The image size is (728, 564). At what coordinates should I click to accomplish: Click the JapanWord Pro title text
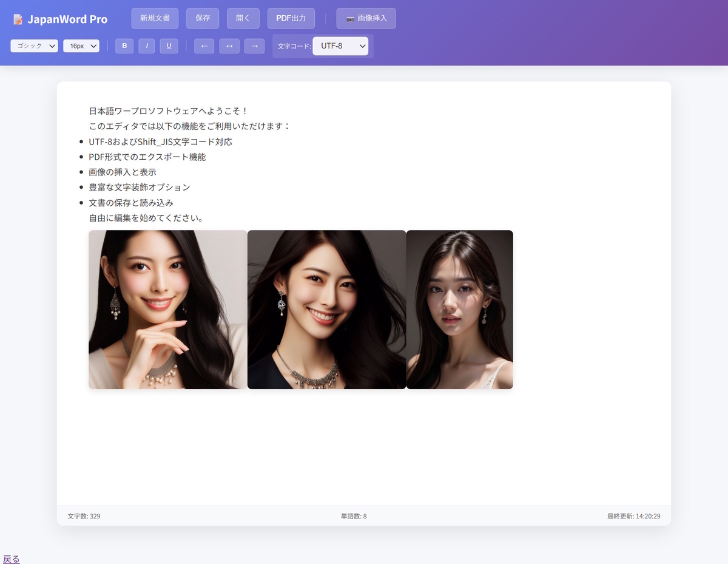(x=67, y=19)
